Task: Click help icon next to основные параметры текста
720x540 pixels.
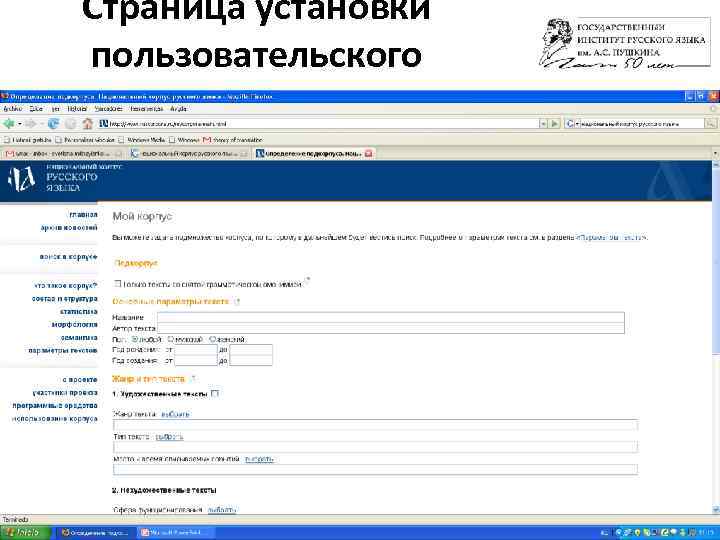Action: click(x=237, y=302)
